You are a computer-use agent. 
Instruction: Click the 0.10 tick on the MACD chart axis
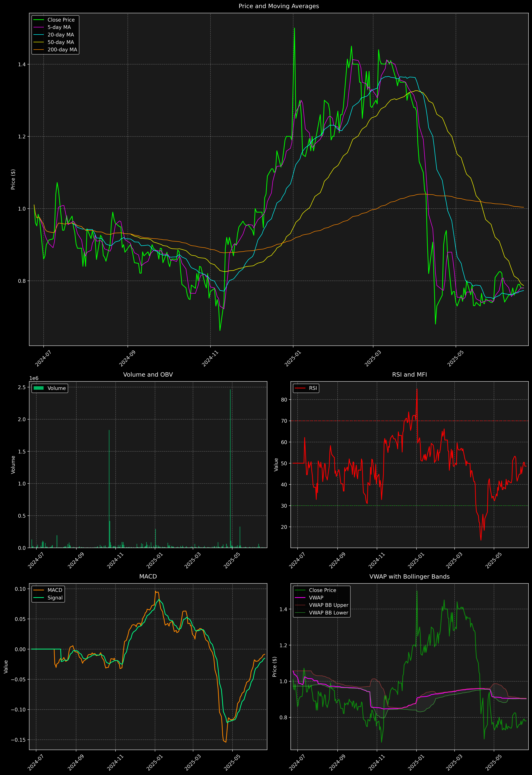point(20,589)
